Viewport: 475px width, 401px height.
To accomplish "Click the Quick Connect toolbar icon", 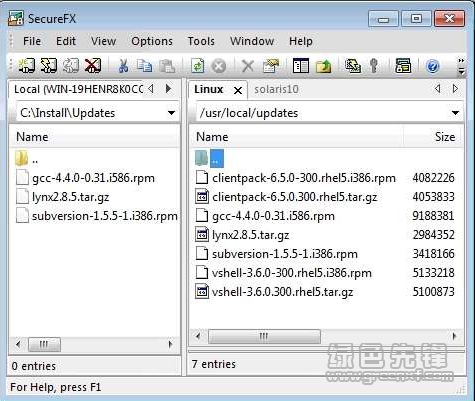I will (x=49, y=66).
